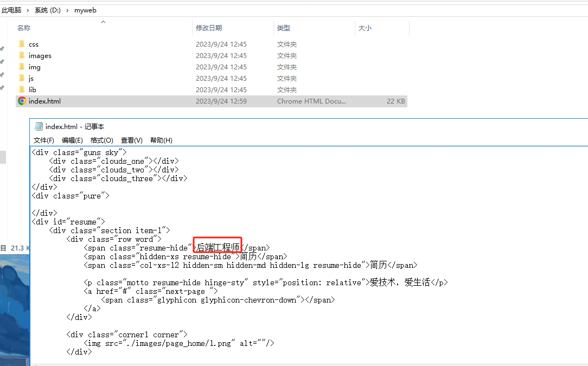Open the 查看(V) menu
This screenshot has width=588, height=366.
131,140
